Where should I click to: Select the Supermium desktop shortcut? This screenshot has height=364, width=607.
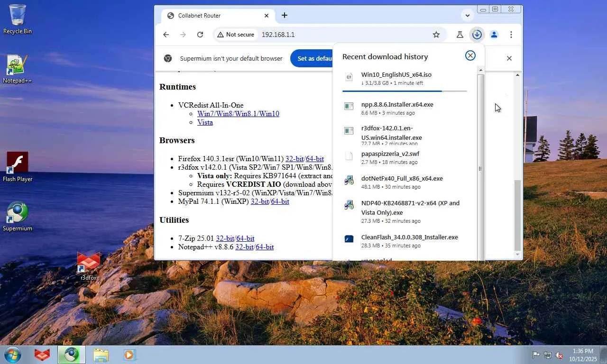point(18,217)
